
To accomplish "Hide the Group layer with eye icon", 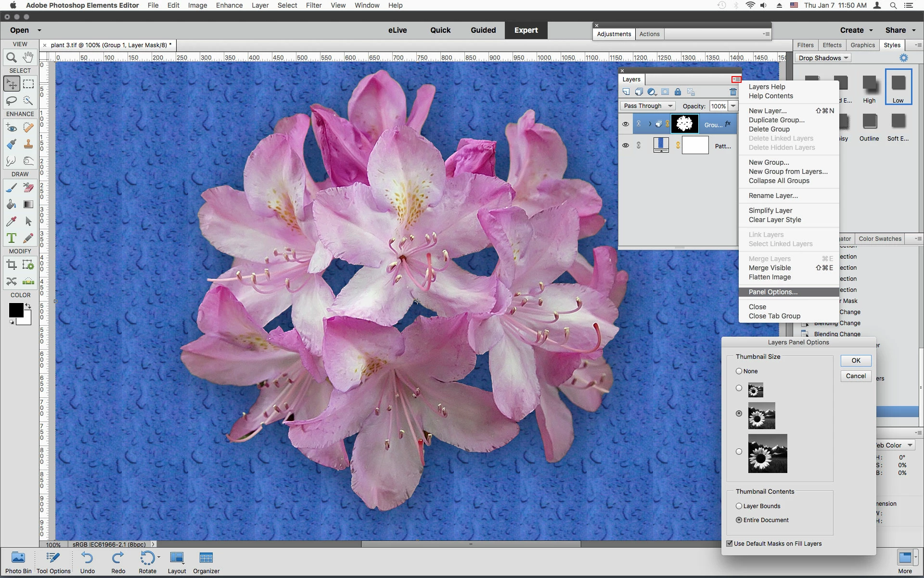I will [625, 124].
